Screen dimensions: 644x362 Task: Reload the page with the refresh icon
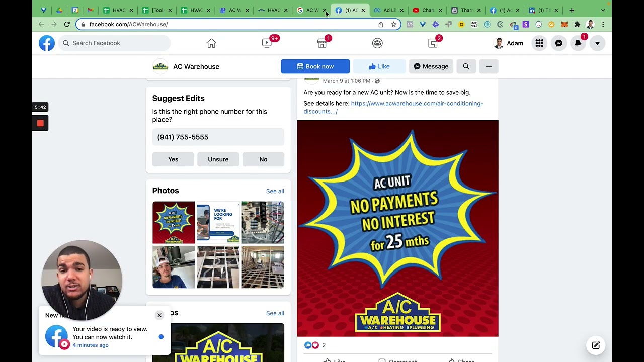click(67, 24)
